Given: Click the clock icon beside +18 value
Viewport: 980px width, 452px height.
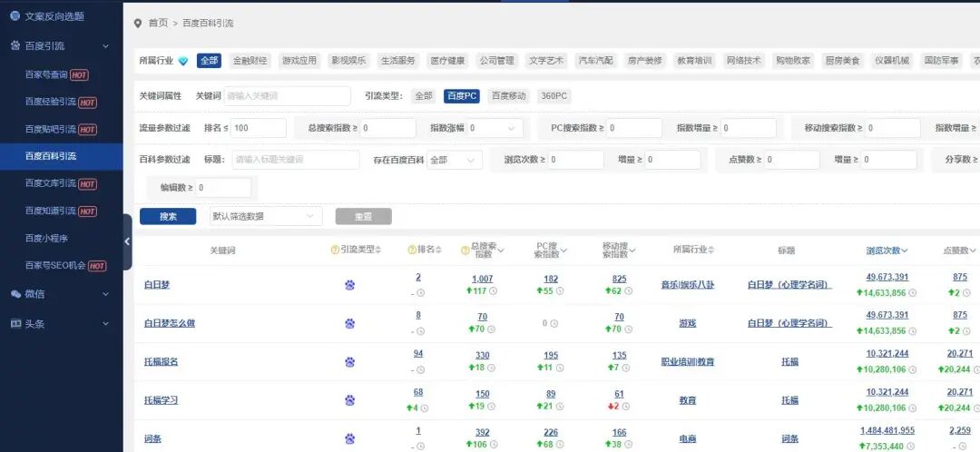Looking at the screenshot, I should point(491,368).
